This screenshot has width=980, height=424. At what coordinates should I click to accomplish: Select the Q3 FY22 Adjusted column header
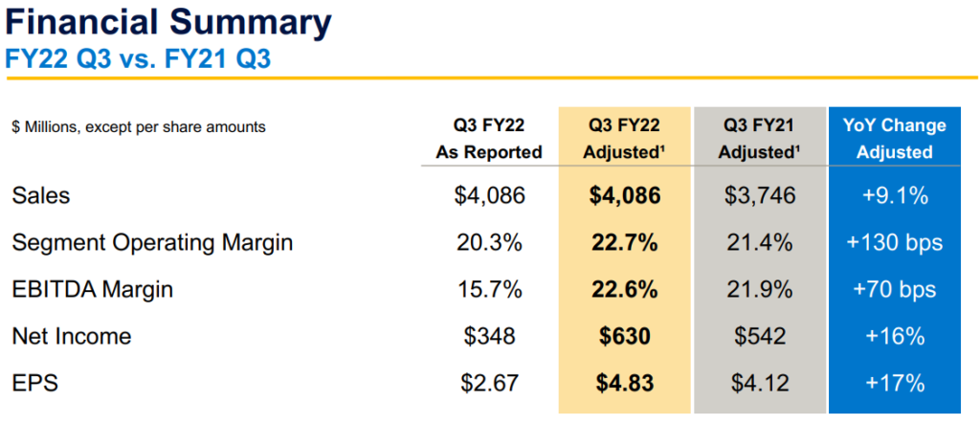[x=625, y=139]
